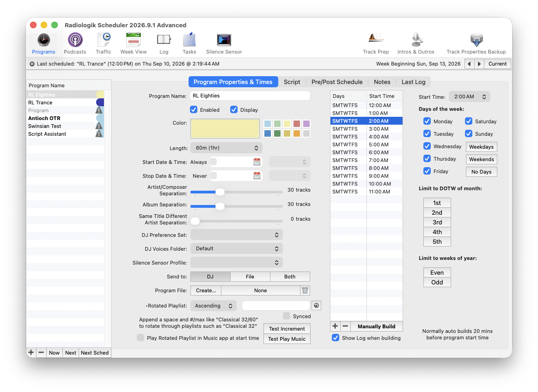Viewport: 538px width, 392px height.
Task: Switch to the Notes tab
Action: [382, 82]
